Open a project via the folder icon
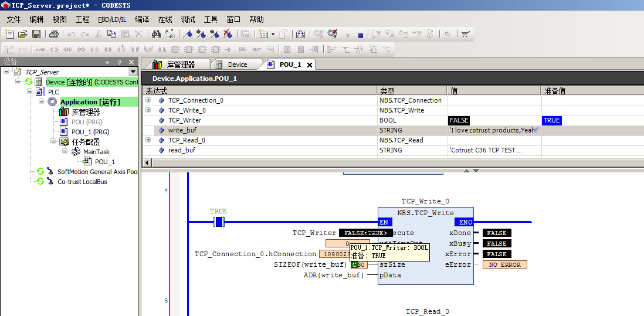The height and width of the screenshot is (316, 644). coord(23,34)
